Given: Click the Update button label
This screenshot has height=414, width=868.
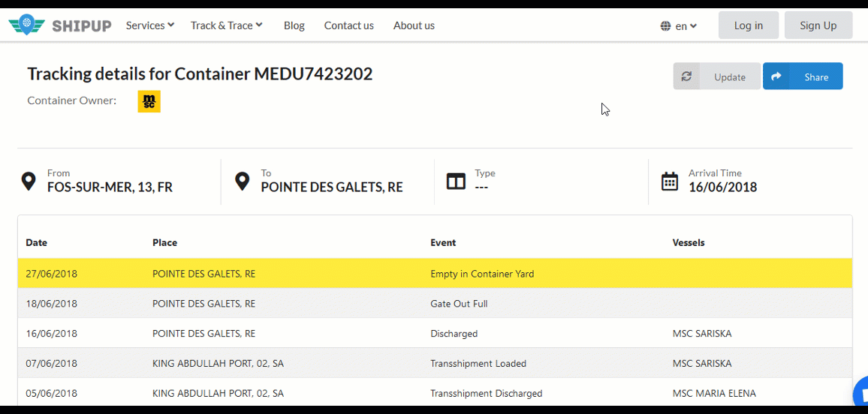Looking at the screenshot, I should pyautogui.click(x=730, y=76).
